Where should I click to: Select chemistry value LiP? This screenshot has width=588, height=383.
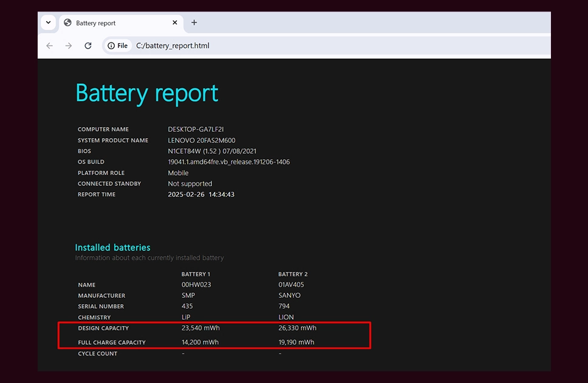186,317
